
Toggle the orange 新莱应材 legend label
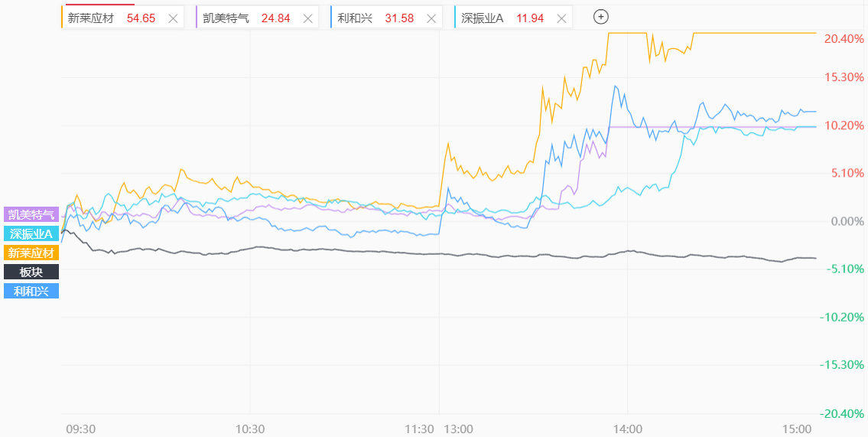(31, 253)
